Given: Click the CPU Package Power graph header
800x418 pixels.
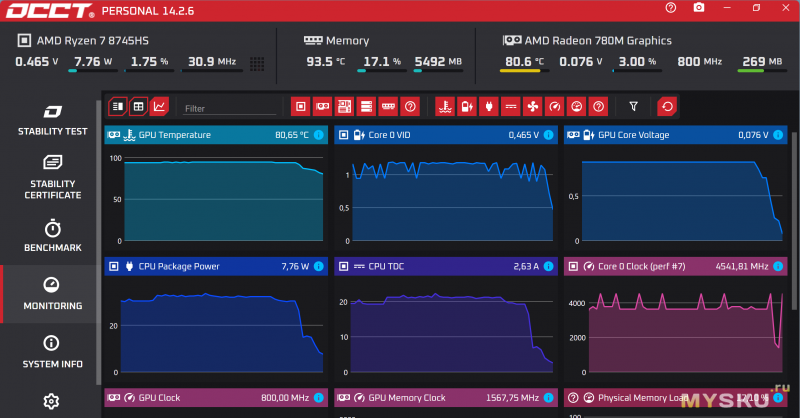Looking at the screenshot, I should click(x=216, y=266).
